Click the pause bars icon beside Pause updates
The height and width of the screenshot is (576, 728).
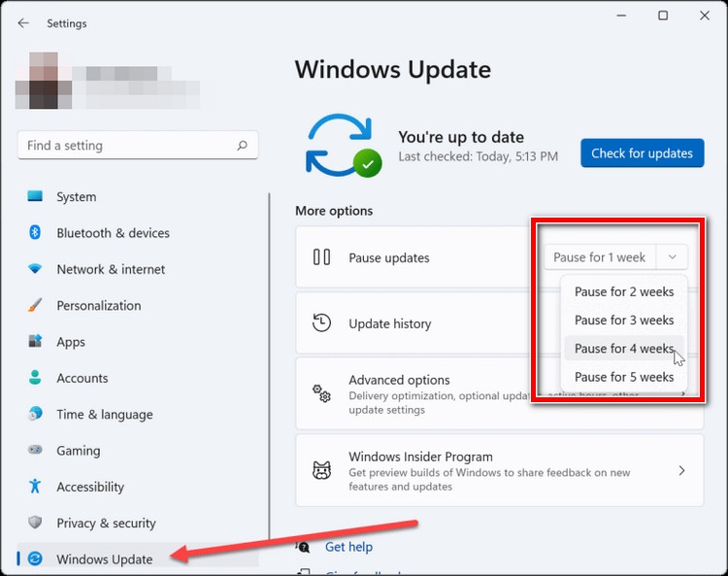pos(321,256)
